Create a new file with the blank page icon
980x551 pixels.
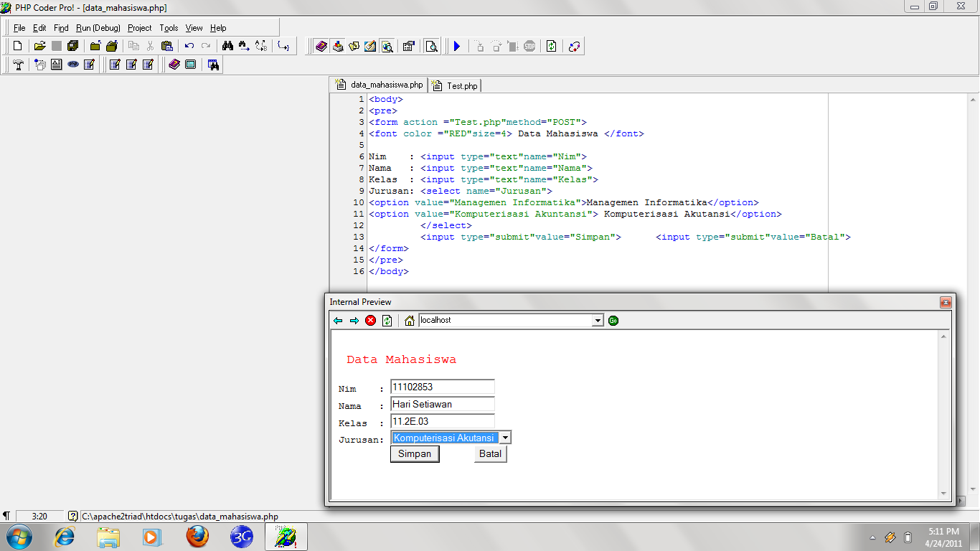pyautogui.click(x=18, y=46)
